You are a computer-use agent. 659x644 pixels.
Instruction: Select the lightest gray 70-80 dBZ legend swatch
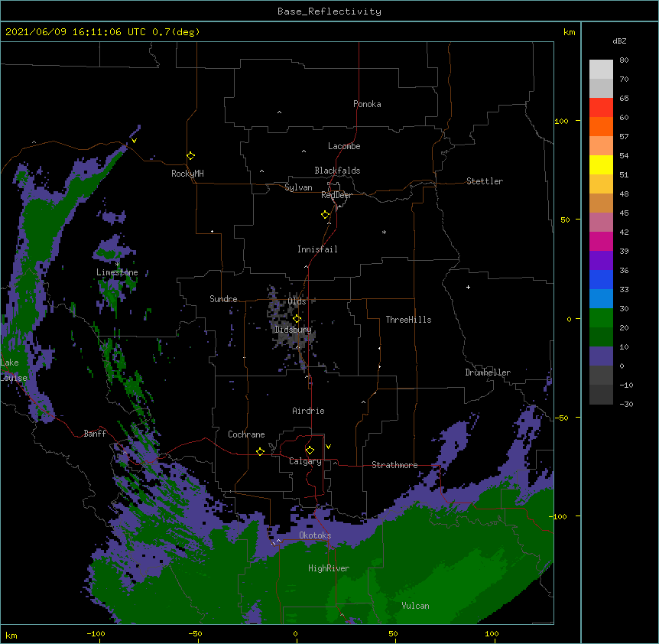(x=601, y=70)
